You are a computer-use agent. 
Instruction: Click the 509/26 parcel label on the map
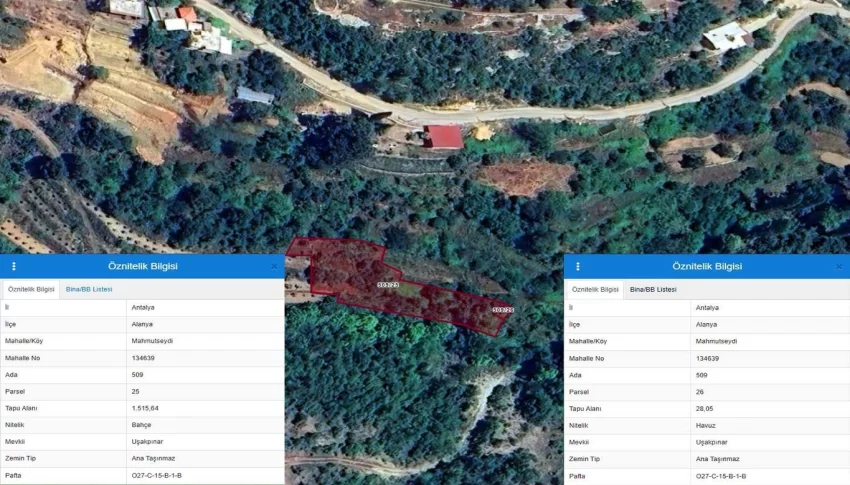pyautogui.click(x=503, y=310)
